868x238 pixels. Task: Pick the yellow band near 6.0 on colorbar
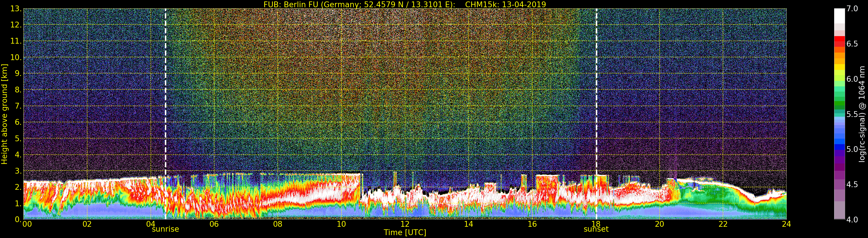click(x=839, y=69)
